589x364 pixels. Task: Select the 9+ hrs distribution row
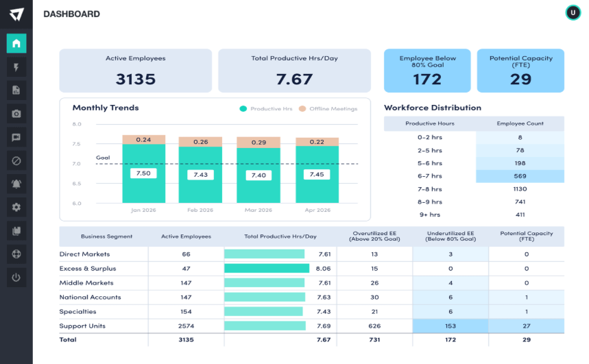[474, 215]
